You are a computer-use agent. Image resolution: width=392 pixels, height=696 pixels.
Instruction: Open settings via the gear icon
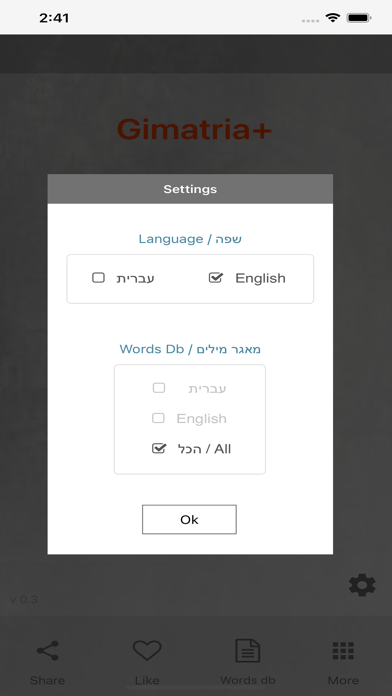(362, 585)
